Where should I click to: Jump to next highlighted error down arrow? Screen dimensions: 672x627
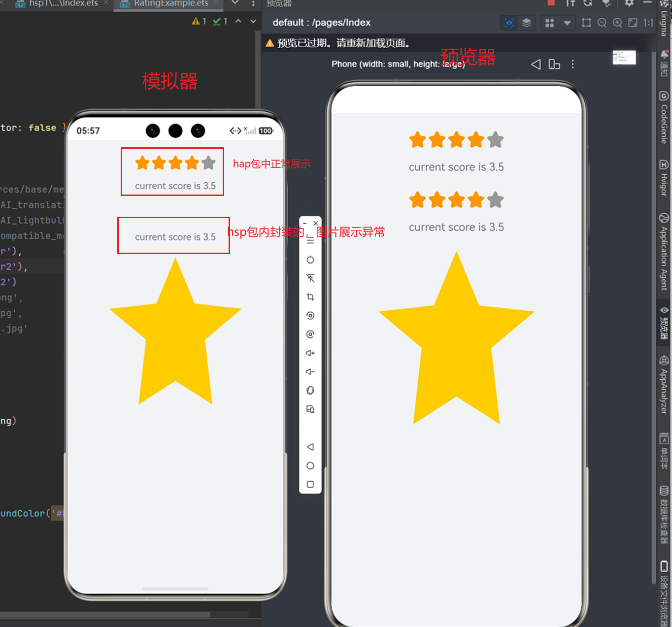coord(253,21)
